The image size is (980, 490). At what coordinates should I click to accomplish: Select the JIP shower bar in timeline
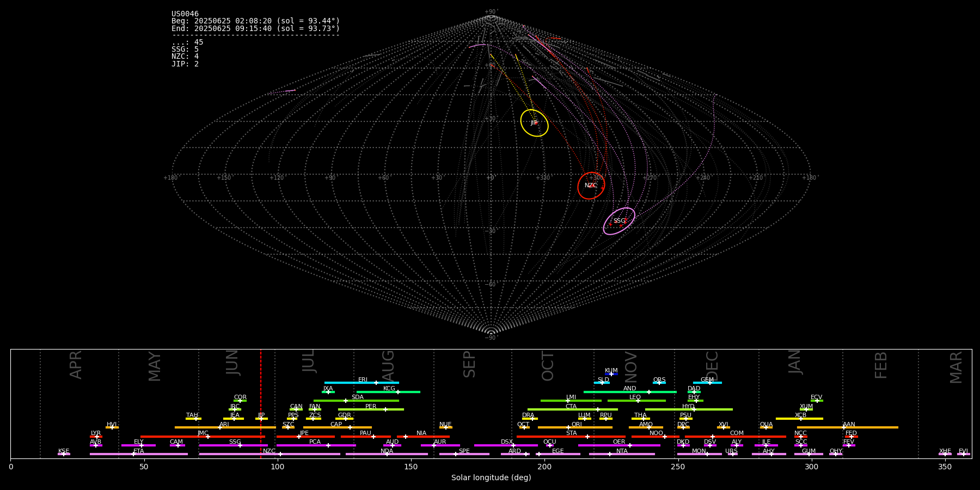[x=261, y=419]
